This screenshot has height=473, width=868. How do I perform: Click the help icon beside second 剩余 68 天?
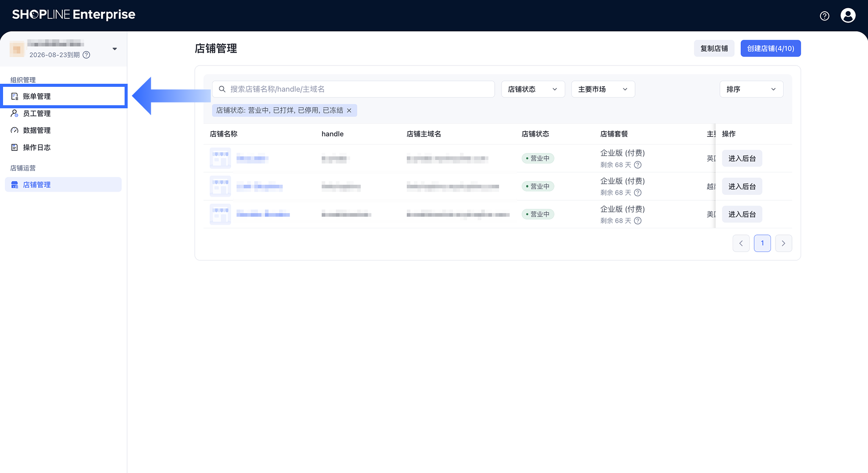click(x=638, y=193)
